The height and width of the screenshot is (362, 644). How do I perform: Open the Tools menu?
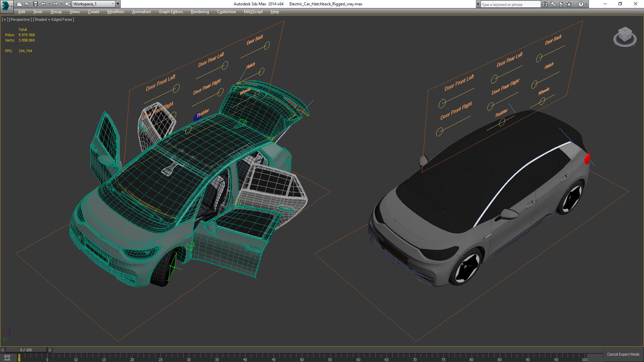point(38,12)
